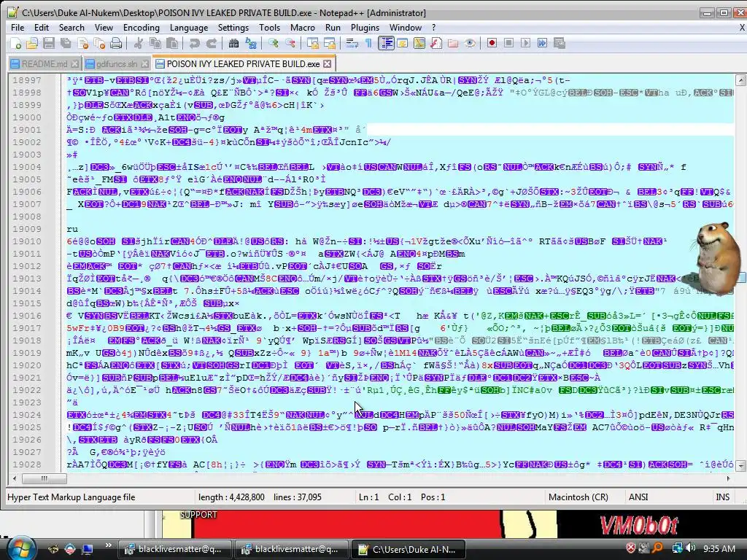Undo the last action via toolbar arrow
747x560 pixels.
point(194,43)
